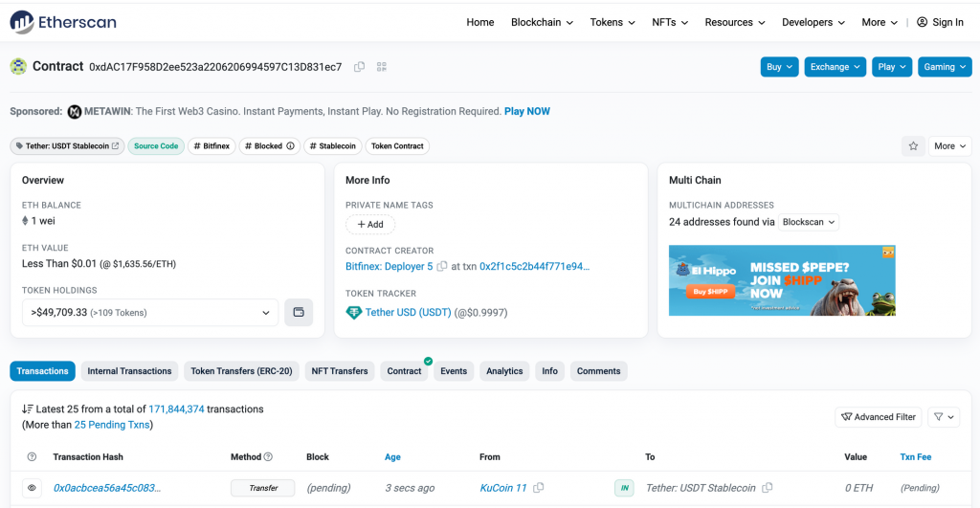Copy the Tether: USDT Stablecoin recipient address

(768, 487)
